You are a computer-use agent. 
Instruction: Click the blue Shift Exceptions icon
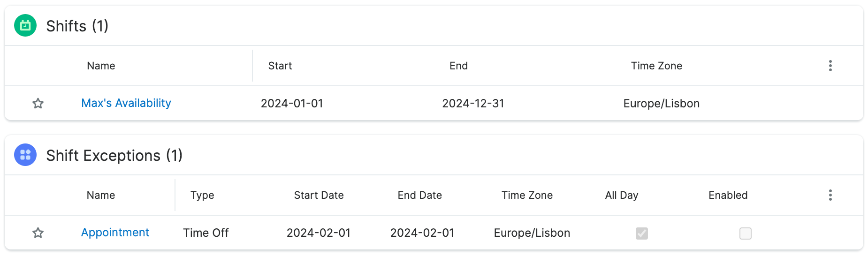[25, 155]
